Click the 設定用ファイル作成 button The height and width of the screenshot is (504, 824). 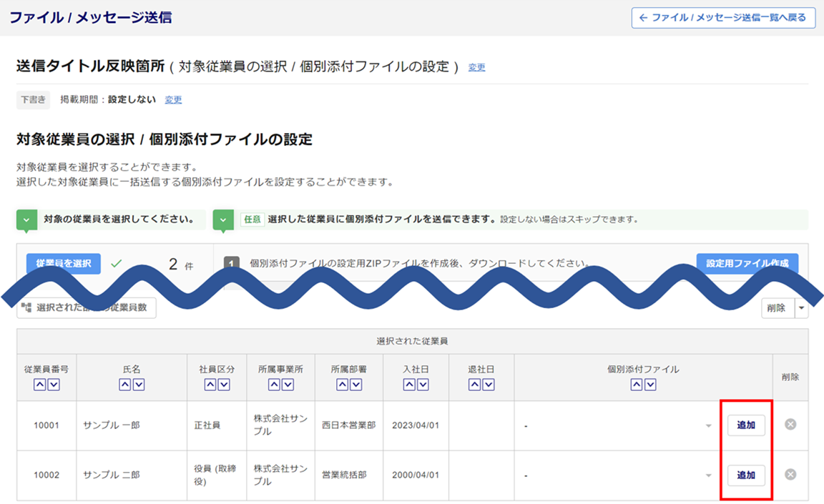pyautogui.click(x=747, y=264)
